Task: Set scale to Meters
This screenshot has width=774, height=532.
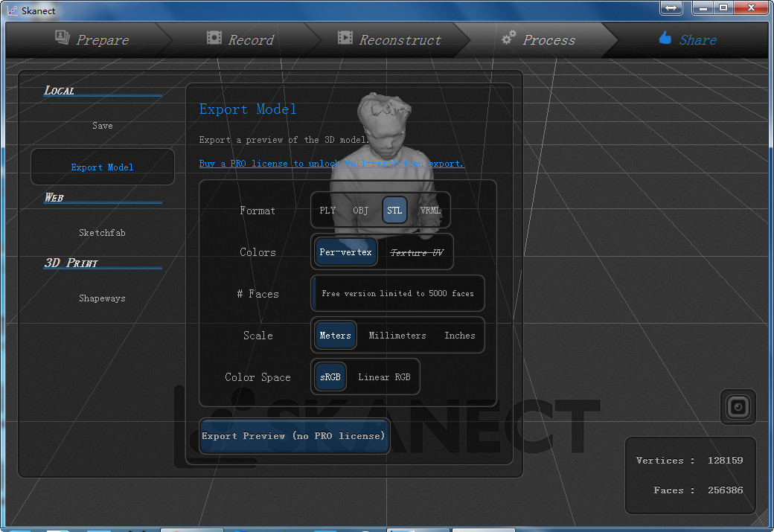Action: pyautogui.click(x=335, y=336)
